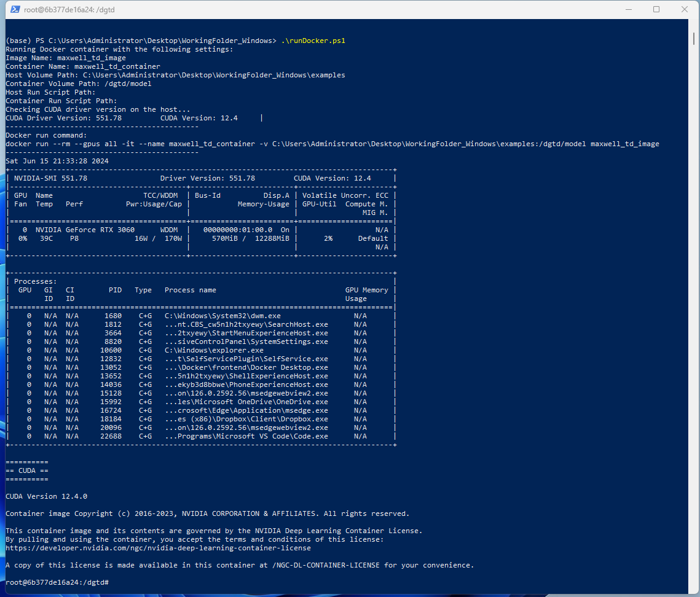Click the This container image and its contents line
Viewport: 700px width, 597px height.
point(214,531)
